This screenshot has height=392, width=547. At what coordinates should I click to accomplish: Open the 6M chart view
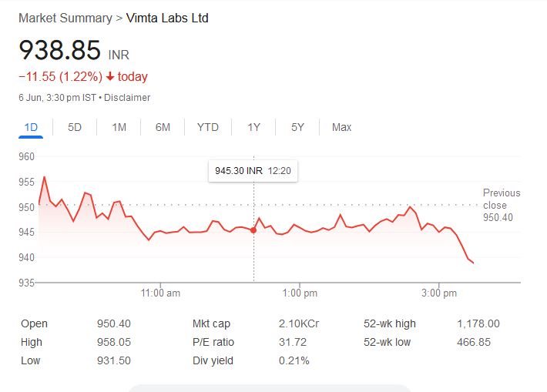163,127
